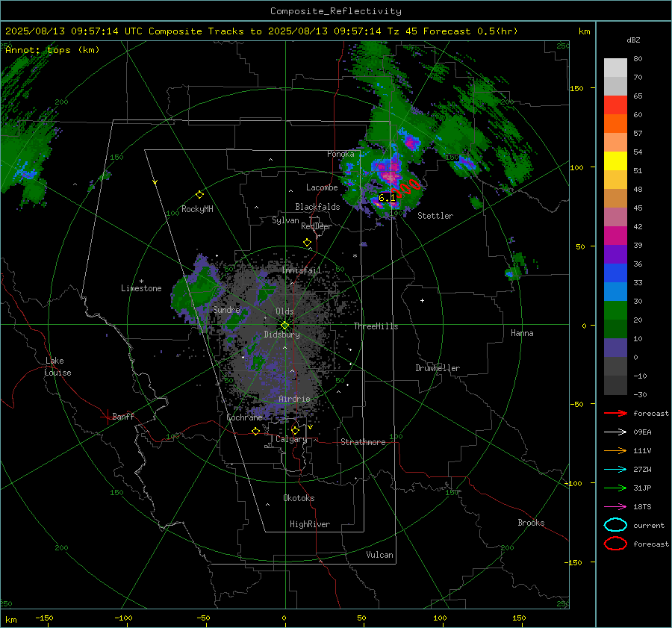This screenshot has height=628, width=672.
Task: Click the Composite_Reflectivity title
Action: pyautogui.click(x=336, y=11)
